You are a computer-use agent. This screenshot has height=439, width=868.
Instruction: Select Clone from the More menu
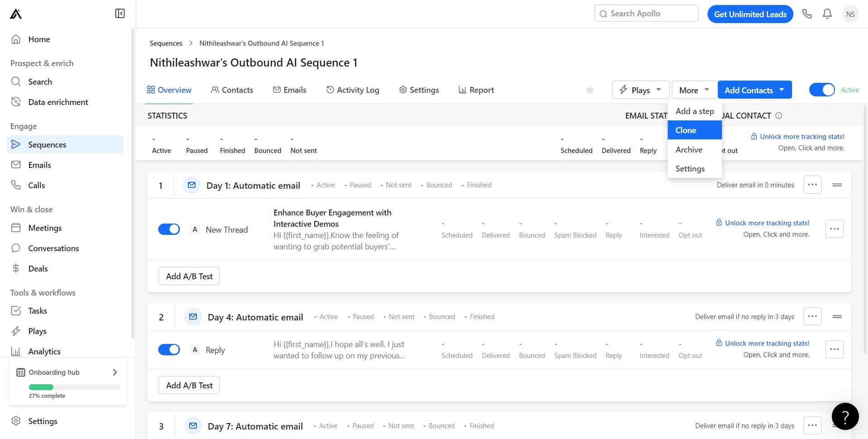click(x=686, y=130)
